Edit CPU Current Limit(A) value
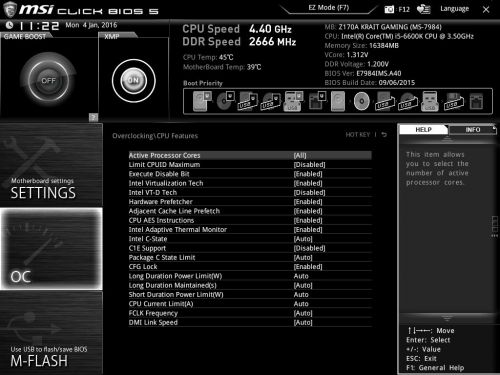 250,304
